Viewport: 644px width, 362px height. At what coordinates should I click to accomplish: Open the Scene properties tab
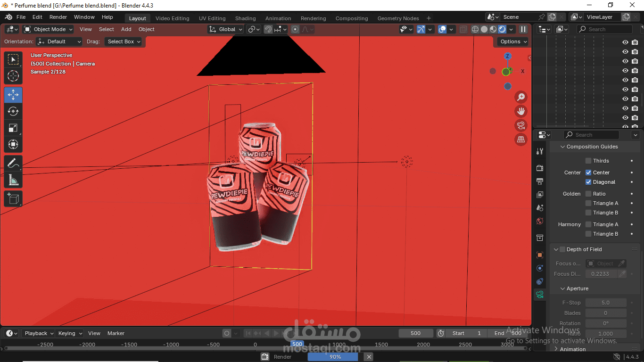(540, 208)
